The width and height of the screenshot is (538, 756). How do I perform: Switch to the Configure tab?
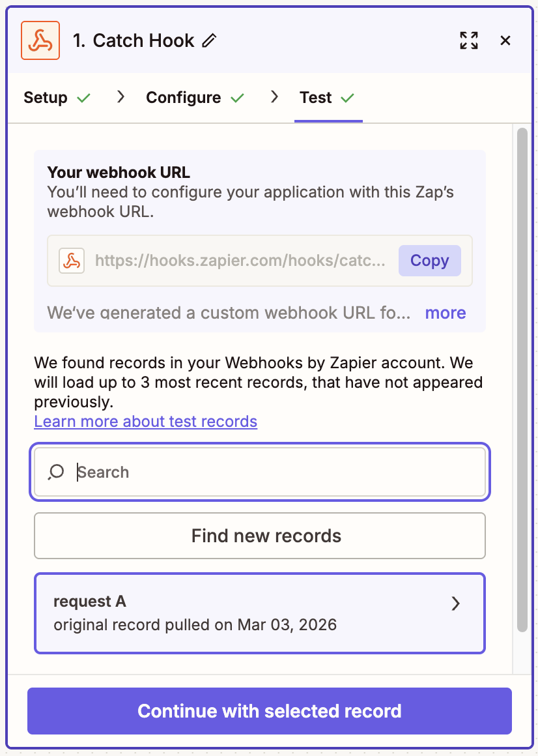[x=183, y=98]
